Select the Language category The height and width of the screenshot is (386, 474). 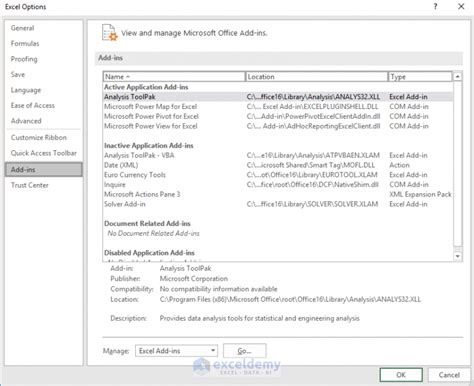(x=26, y=90)
